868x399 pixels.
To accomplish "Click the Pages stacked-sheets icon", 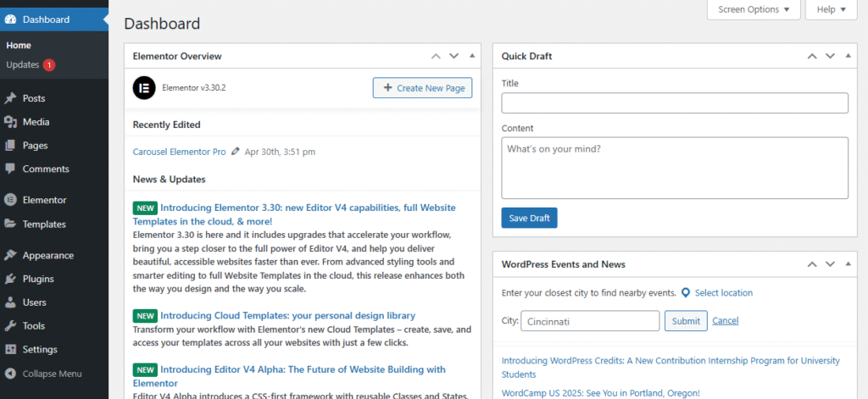I will click(10, 146).
